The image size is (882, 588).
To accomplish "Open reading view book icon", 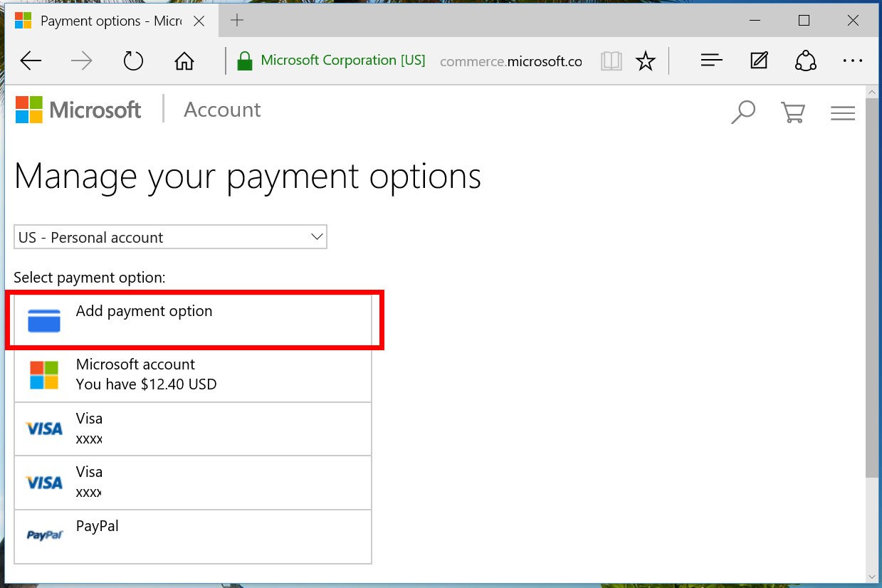I will [611, 61].
